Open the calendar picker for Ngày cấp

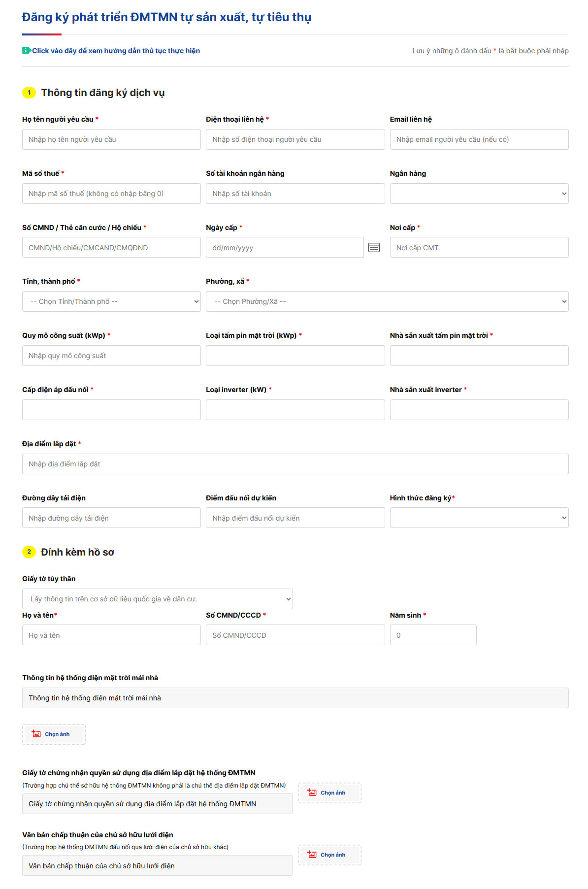click(374, 248)
